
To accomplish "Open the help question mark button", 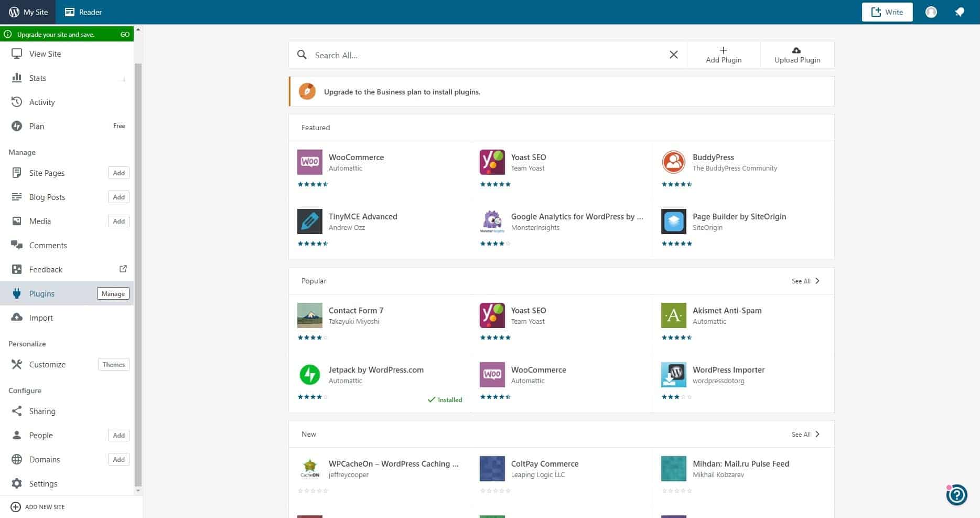I will pos(957,495).
